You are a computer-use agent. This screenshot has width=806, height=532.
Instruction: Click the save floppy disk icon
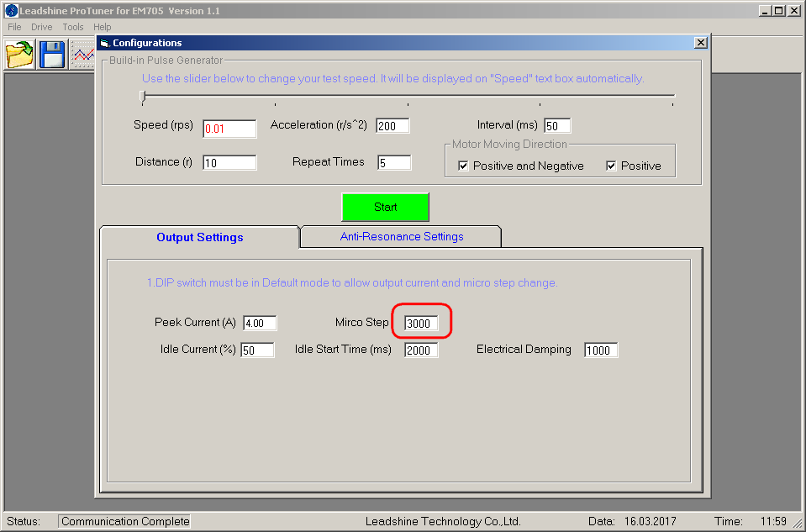(x=52, y=55)
